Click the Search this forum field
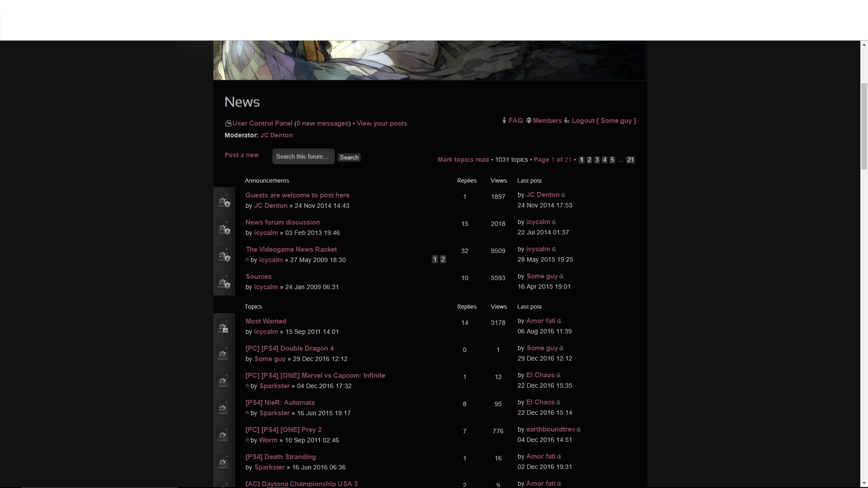Image resolution: width=868 pixels, height=488 pixels. 303,156
